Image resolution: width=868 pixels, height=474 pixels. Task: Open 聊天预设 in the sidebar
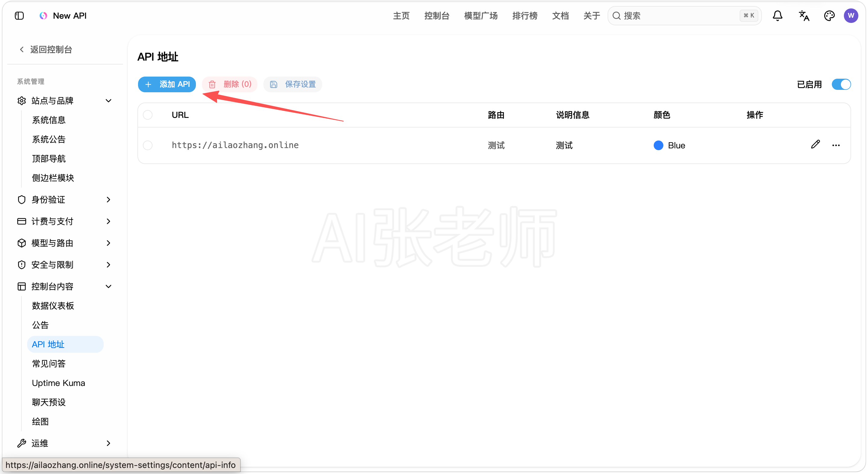tap(49, 402)
